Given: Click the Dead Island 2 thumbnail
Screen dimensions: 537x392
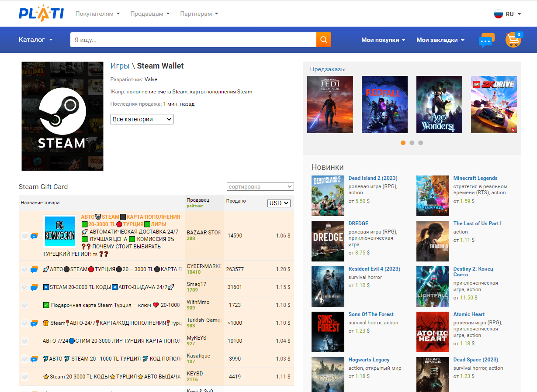Looking at the screenshot, I should click(328, 196).
